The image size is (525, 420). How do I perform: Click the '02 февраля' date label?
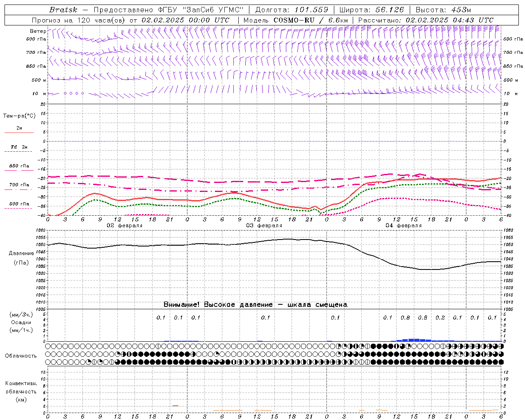click(x=125, y=226)
